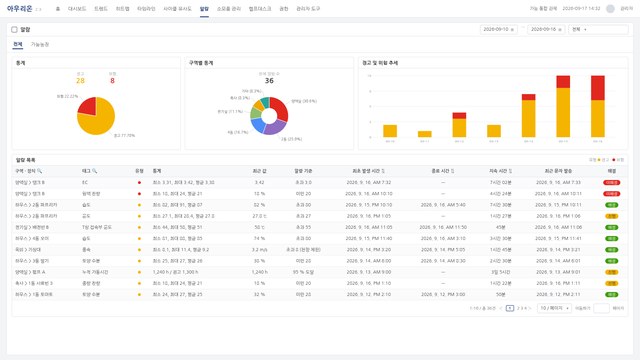Click the 아우리온 logo in the header
Image resolution: width=640 pixels, height=360 pixels.
point(20,9)
